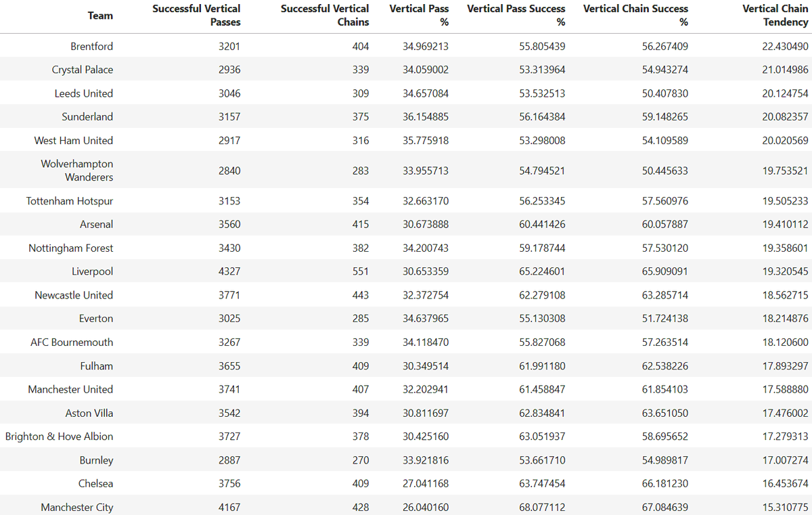Select the Manchester United team cell

(70, 390)
